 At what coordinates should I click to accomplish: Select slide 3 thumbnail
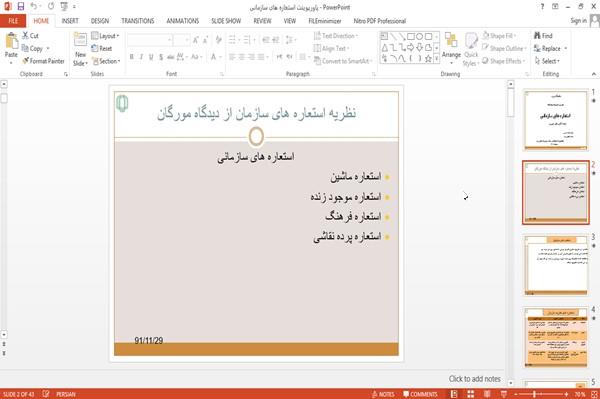556,265
